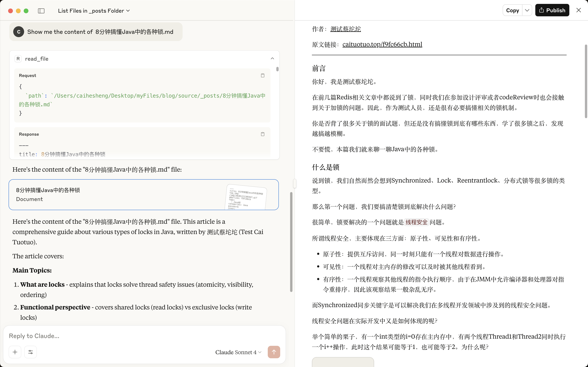Open the Claude Sonnet 4 model selector
The height and width of the screenshot is (367, 588).
[238, 352]
